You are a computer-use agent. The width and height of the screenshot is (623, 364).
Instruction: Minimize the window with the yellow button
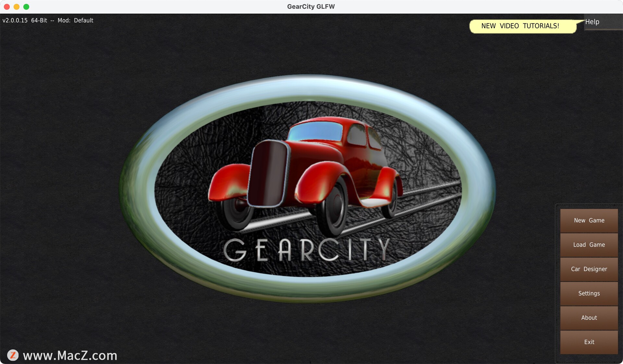tap(17, 7)
